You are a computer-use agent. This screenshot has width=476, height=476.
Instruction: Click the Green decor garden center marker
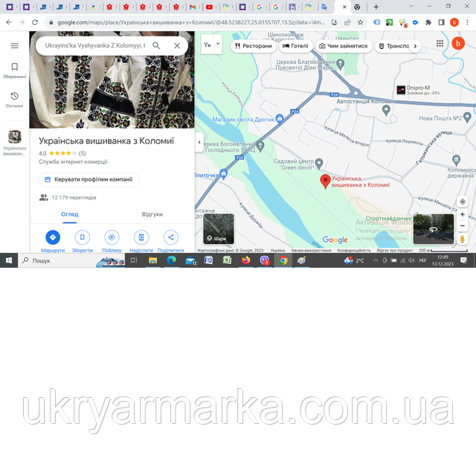pyautogui.click(x=319, y=164)
